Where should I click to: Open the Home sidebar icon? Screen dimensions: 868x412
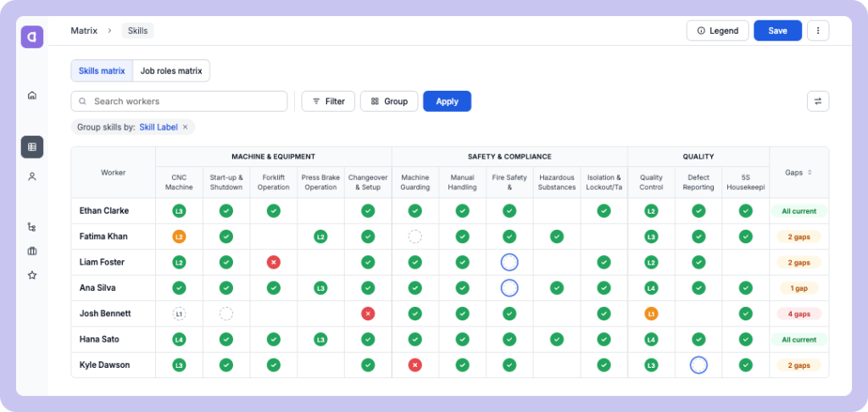coord(32,95)
